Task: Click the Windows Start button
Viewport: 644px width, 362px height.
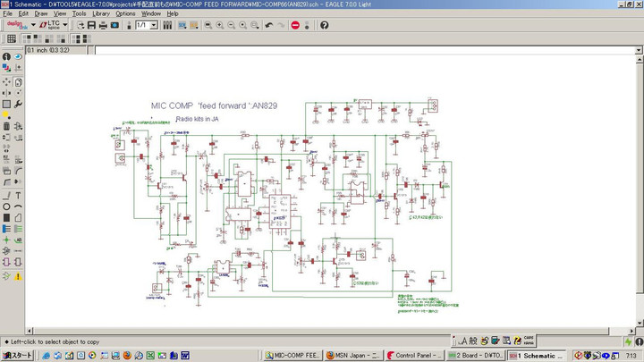Action: [x=17, y=355]
